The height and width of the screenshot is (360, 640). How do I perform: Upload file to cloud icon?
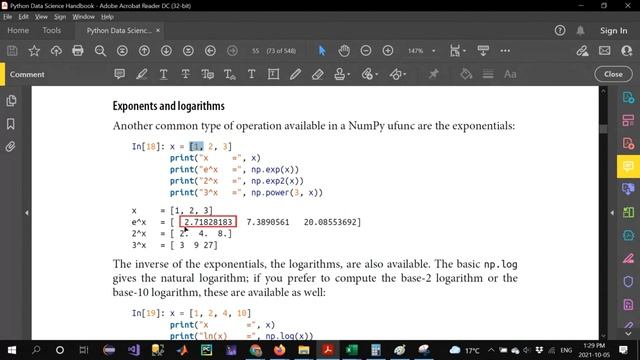[x=56, y=51]
